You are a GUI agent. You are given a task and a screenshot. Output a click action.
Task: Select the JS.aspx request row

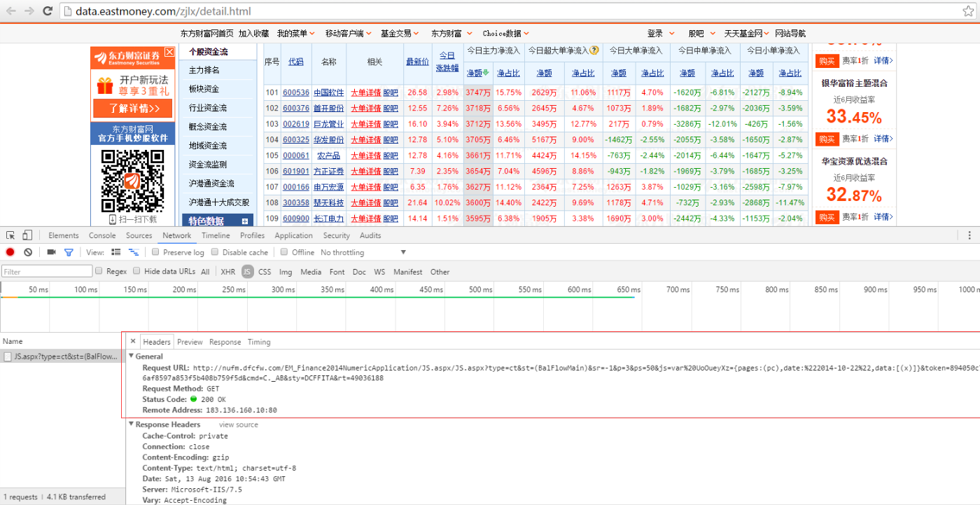coord(61,357)
